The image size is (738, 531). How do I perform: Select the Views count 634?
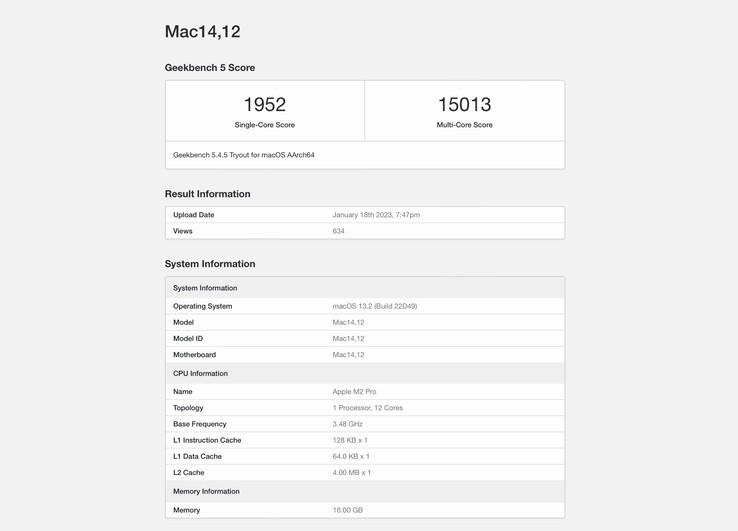pos(338,231)
